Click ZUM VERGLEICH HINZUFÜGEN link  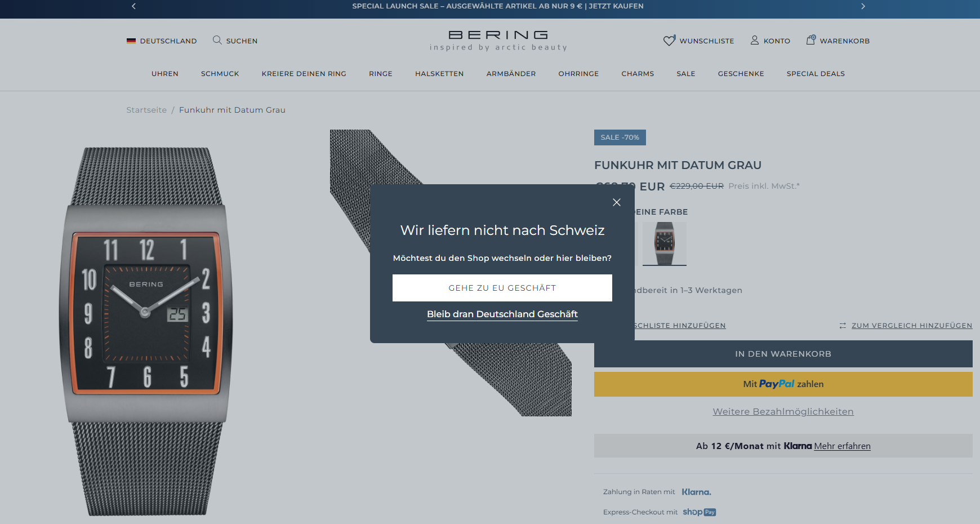pos(912,326)
